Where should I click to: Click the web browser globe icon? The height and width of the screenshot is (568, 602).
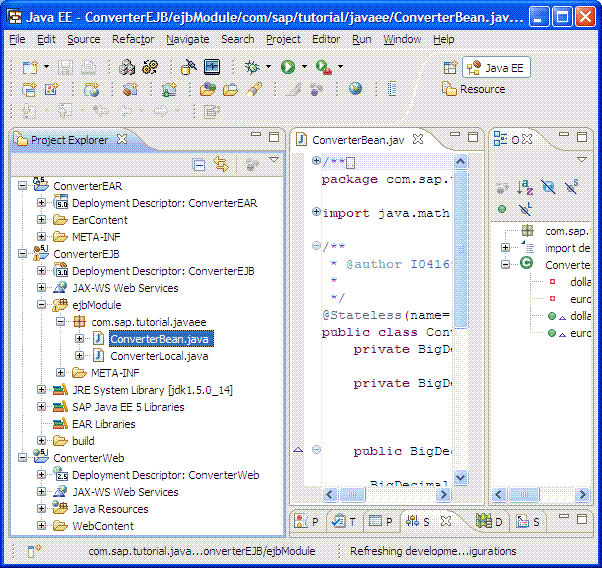(x=355, y=89)
